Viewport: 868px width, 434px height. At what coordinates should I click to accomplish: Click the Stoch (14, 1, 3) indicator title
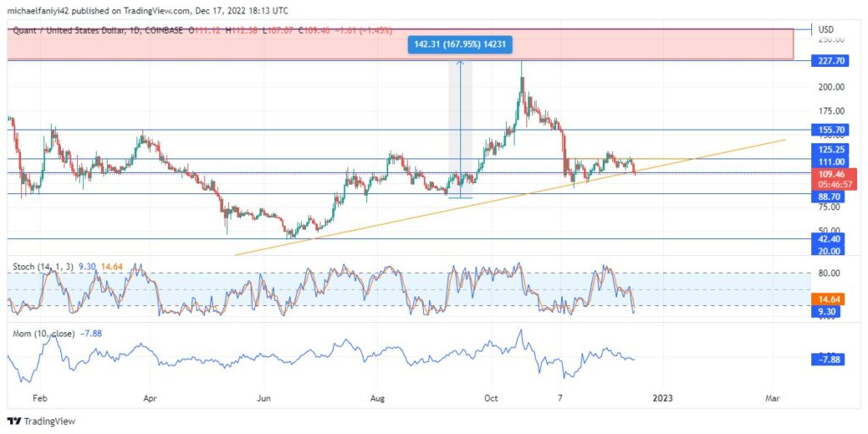(x=44, y=266)
